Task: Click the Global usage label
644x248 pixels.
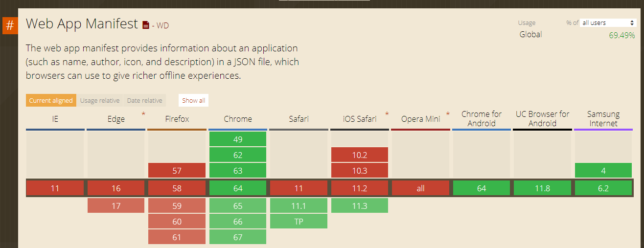Action: tap(531, 35)
